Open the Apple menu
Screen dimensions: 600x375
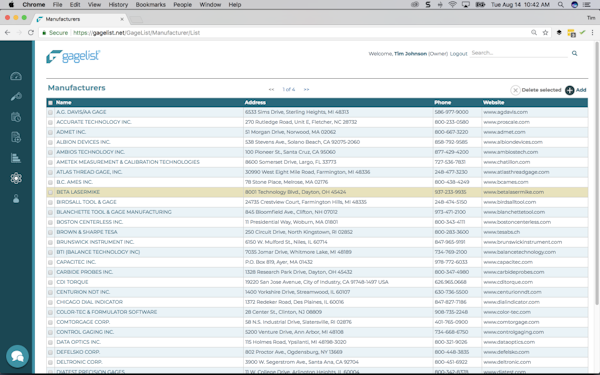pyautogui.click(x=11, y=5)
